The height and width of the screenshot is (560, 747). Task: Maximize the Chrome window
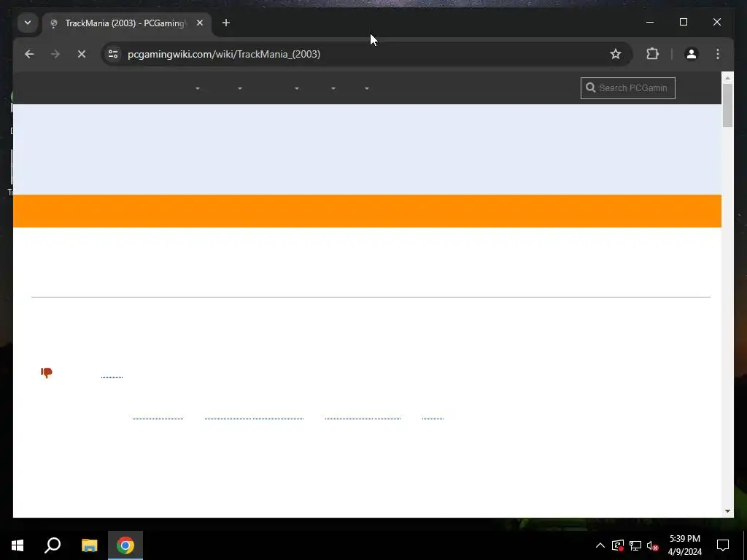point(683,22)
